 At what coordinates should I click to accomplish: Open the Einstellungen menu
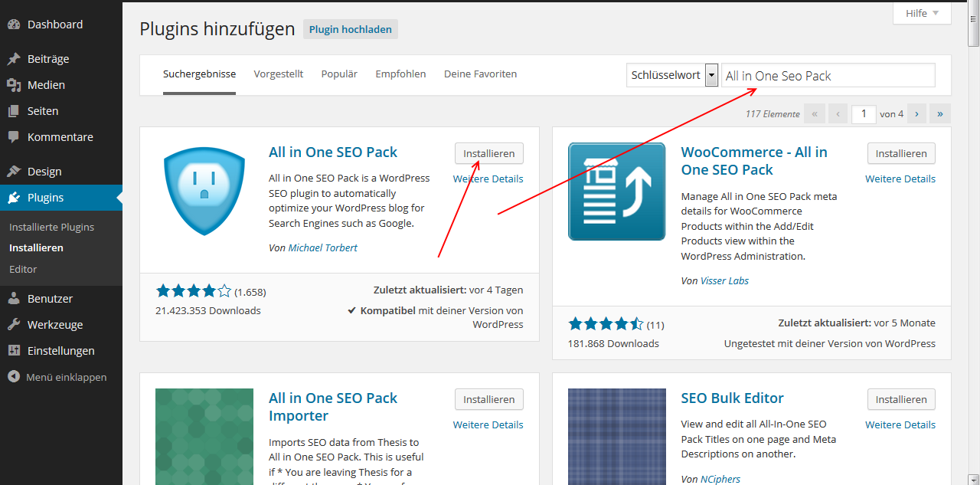click(x=61, y=351)
